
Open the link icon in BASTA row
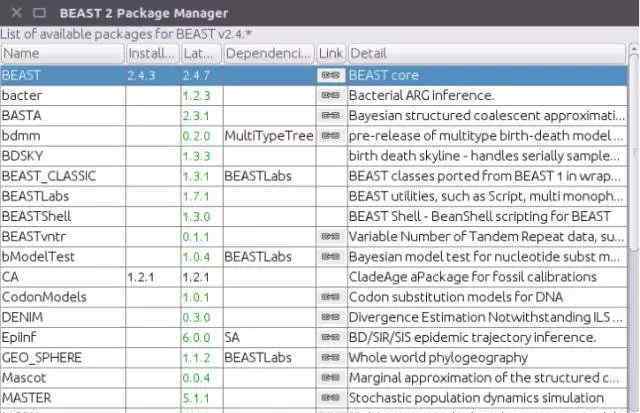click(331, 115)
